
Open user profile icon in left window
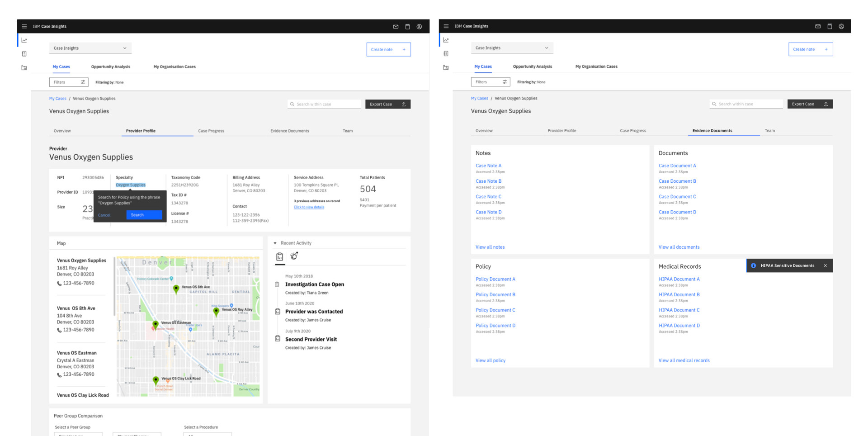coord(419,27)
